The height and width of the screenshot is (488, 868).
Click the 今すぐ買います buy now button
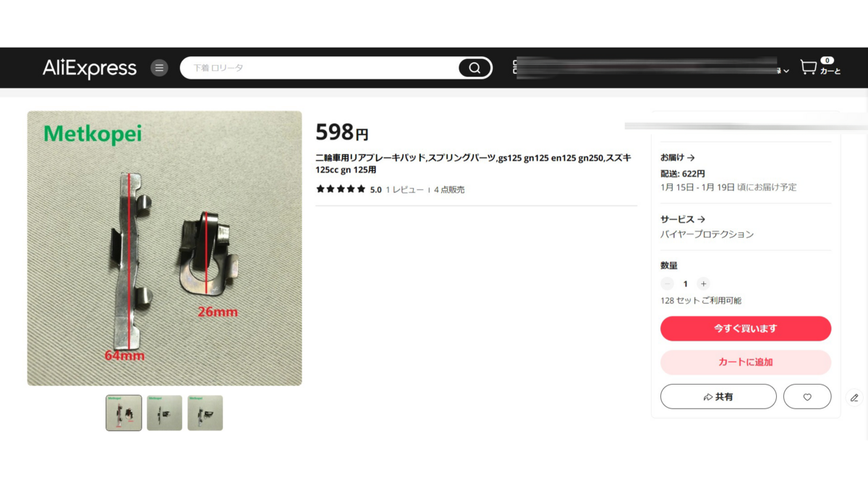(746, 328)
